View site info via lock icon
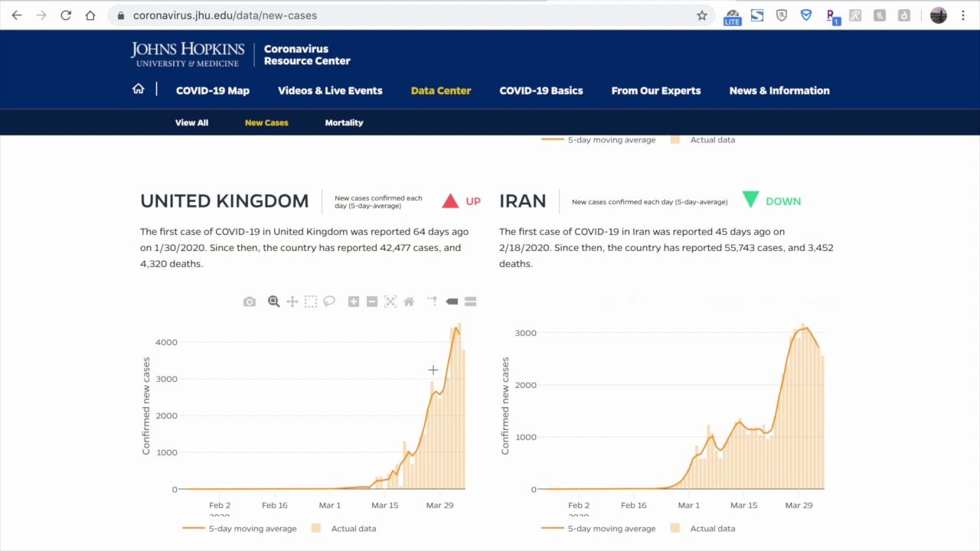This screenshot has height=551, width=980. tap(121, 15)
